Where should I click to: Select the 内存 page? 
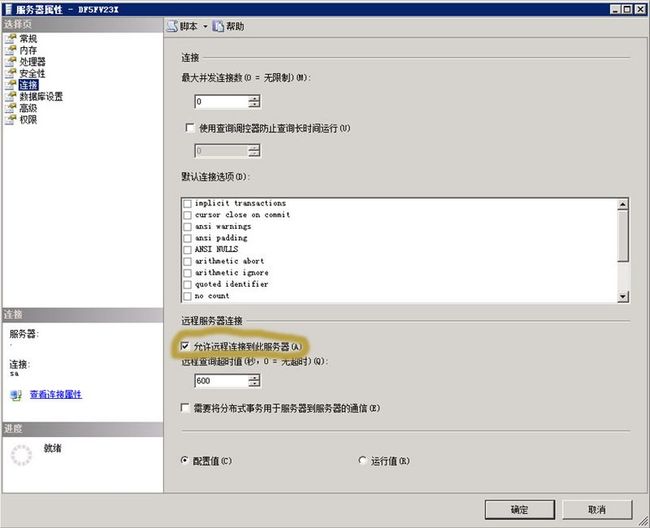(28, 50)
